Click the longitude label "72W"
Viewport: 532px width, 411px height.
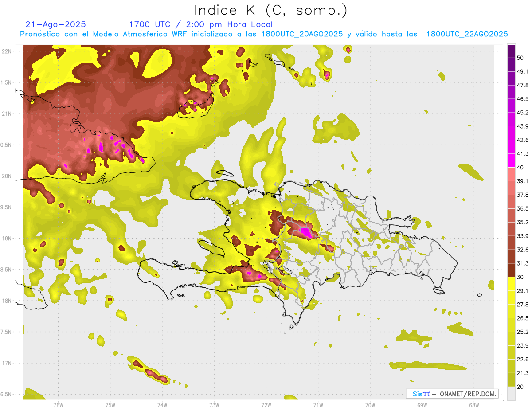pos(266,405)
